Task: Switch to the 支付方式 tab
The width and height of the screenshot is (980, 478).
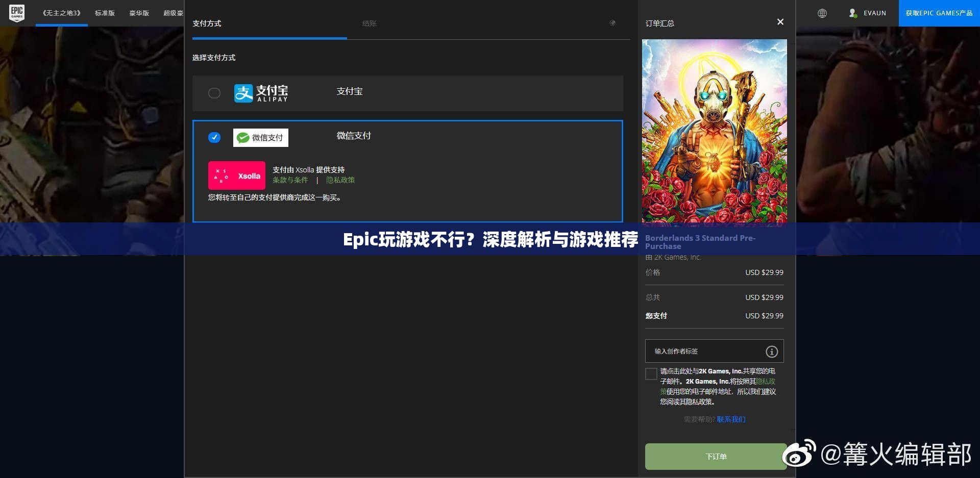Action: point(207,23)
